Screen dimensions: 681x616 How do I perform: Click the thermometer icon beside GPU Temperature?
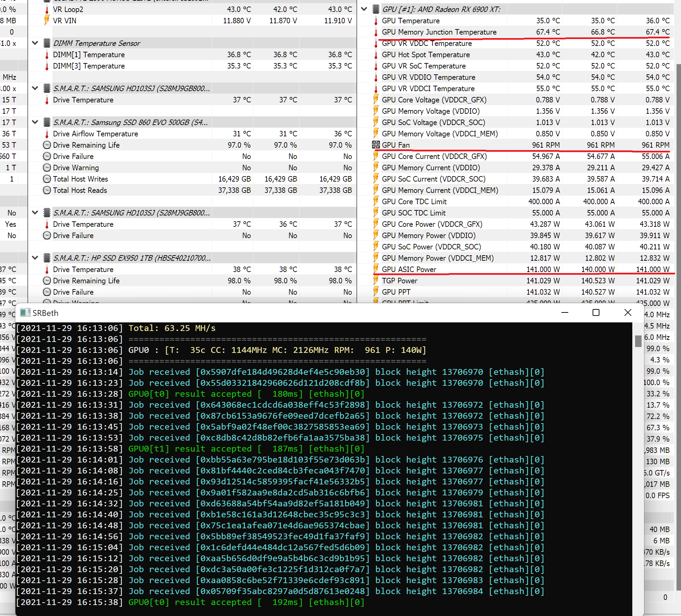pyautogui.click(x=376, y=21)
